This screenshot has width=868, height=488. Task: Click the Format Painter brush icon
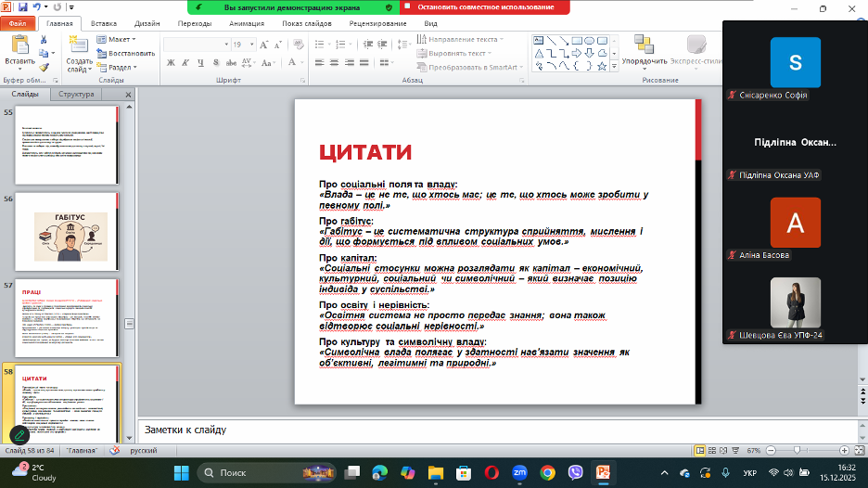(44, 68)
